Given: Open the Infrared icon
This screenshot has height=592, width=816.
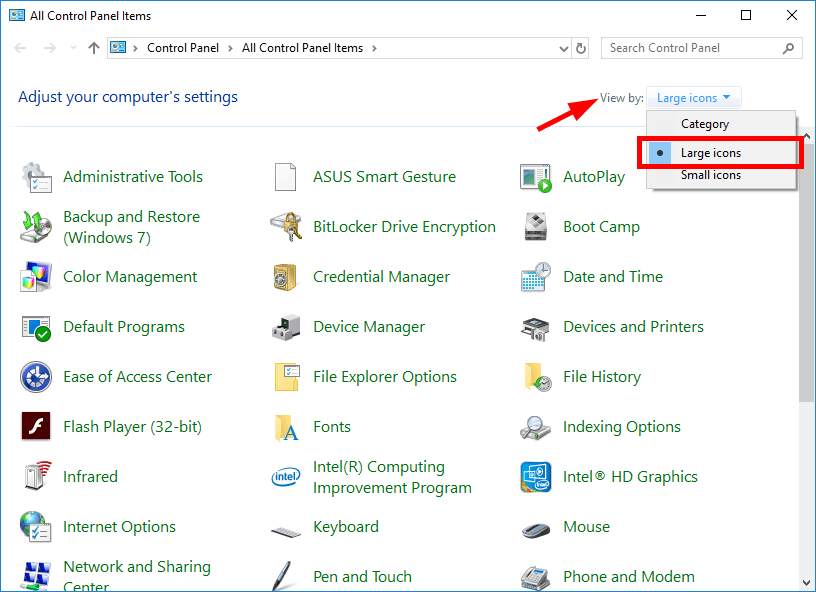Looking at the screenshot, I should point(37,476).
